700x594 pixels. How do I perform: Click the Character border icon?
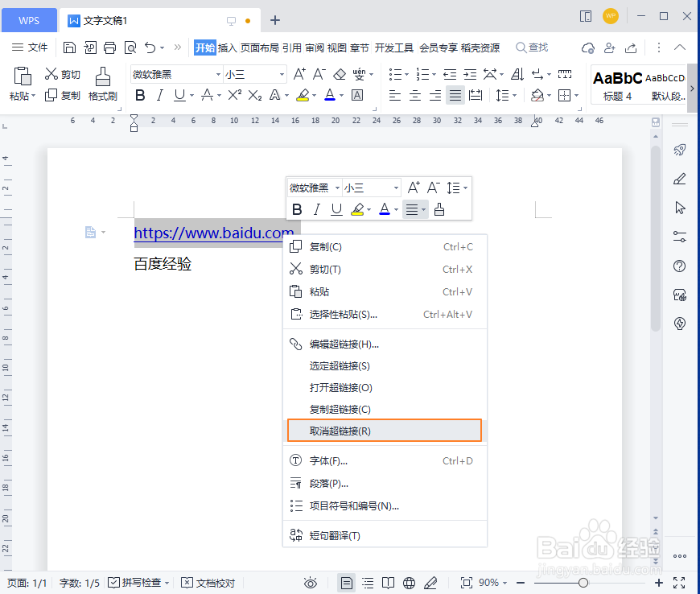pyautogui.click(x=357, y=95)
